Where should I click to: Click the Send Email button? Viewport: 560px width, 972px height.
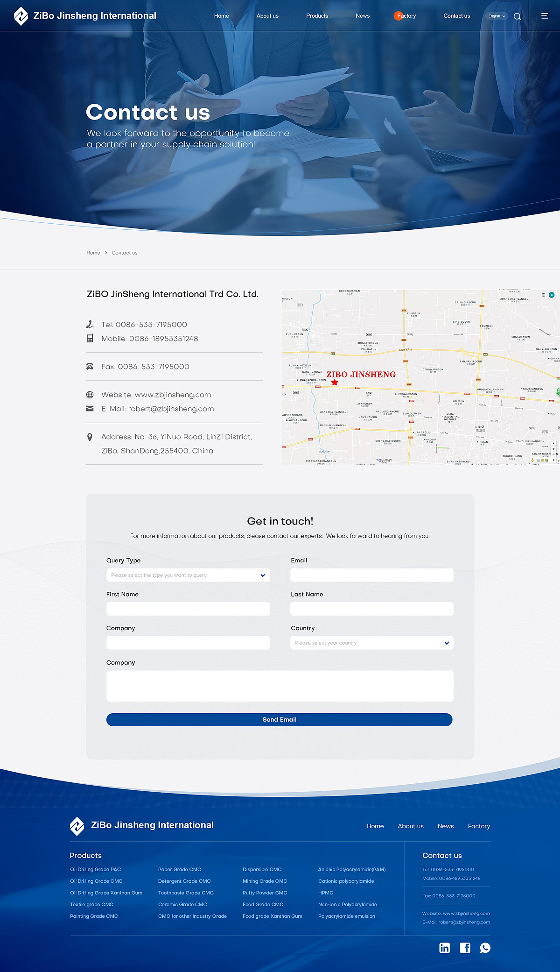pyautogui.click(x=279, y=719)
